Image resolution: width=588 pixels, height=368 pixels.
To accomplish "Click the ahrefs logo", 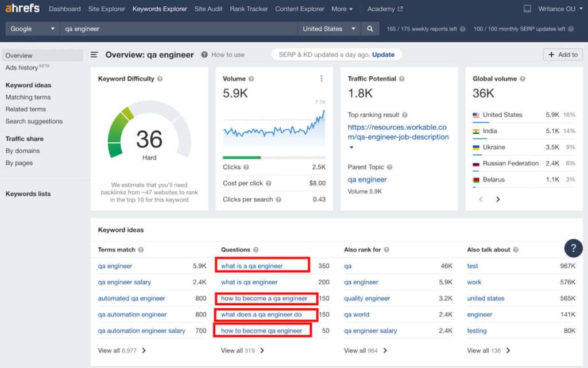I will [22, 8].
